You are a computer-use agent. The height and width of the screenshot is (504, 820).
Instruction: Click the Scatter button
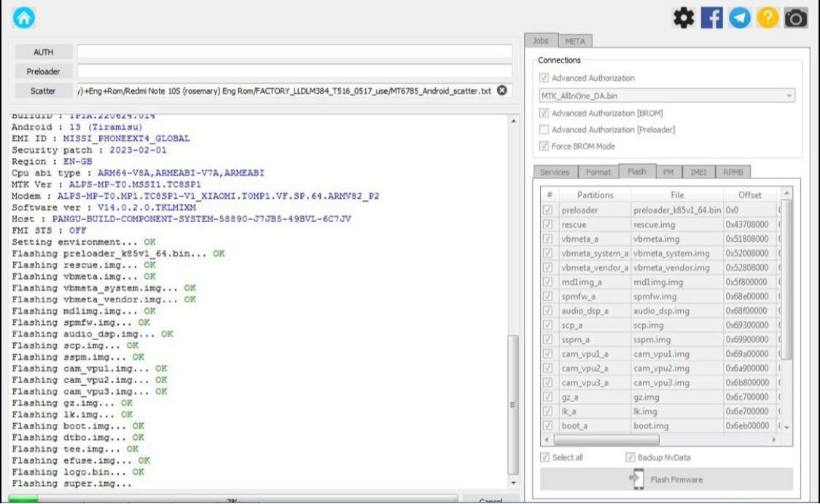click(44, 90)
